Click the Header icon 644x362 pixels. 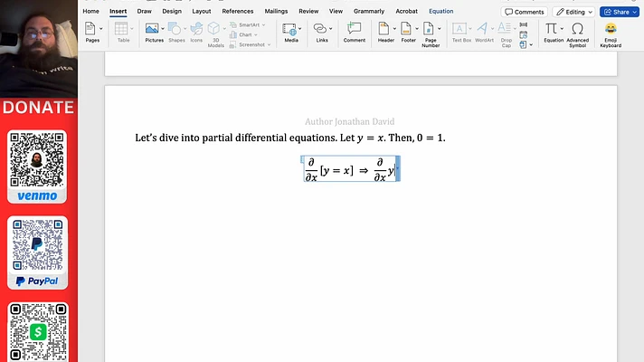(384, 29)
